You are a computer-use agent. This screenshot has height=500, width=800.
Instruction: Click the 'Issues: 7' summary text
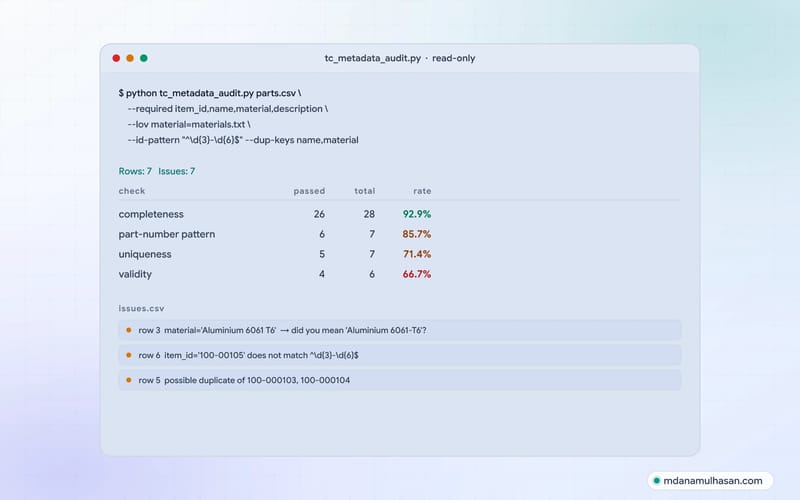(177, 171)
